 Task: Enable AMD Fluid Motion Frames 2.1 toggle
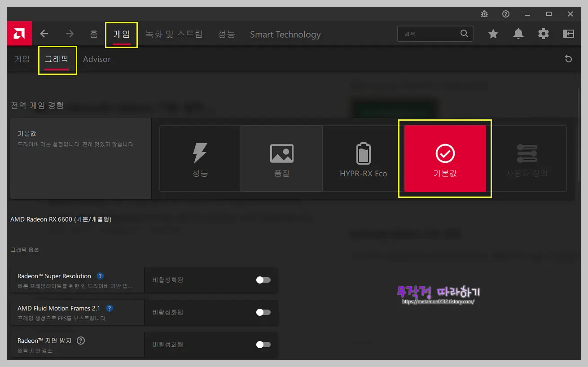click(263, 312)
